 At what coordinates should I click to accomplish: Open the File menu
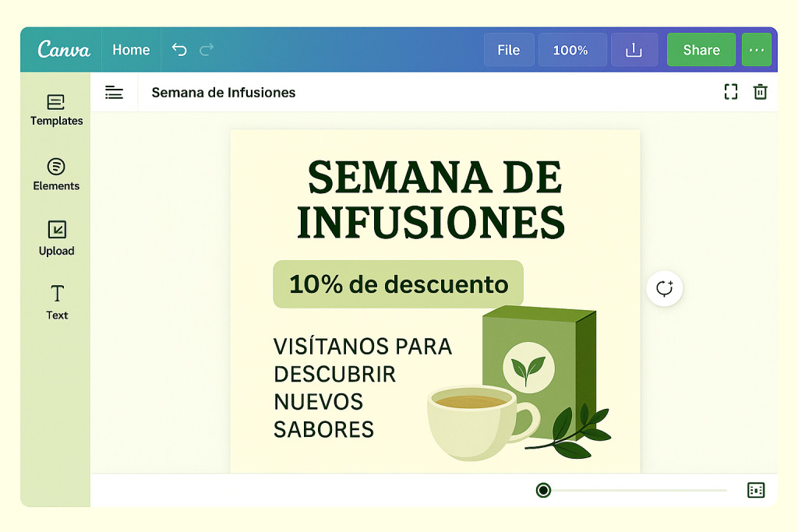click(509, 49)
